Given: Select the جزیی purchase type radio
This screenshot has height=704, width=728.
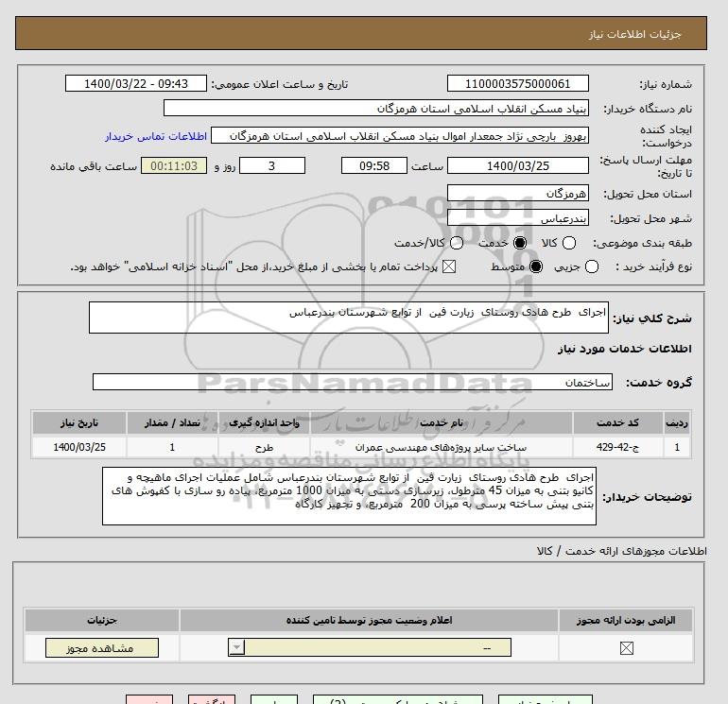Looking at the screenshot, I should click(x=592, y=266).
